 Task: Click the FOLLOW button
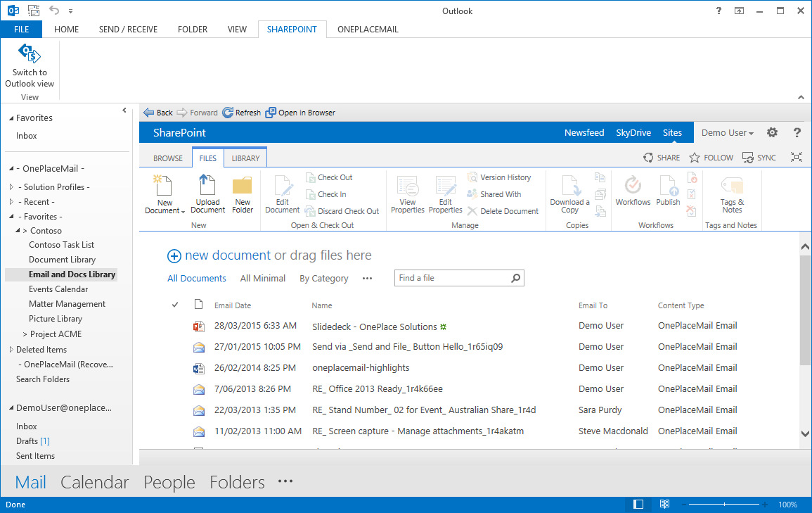(711, 158)
